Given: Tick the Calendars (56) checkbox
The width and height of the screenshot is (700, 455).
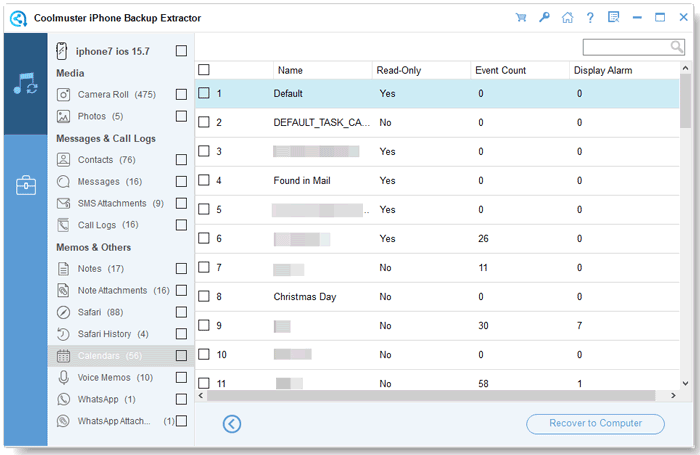Looking at the screenshot, I should pos(181,356).
